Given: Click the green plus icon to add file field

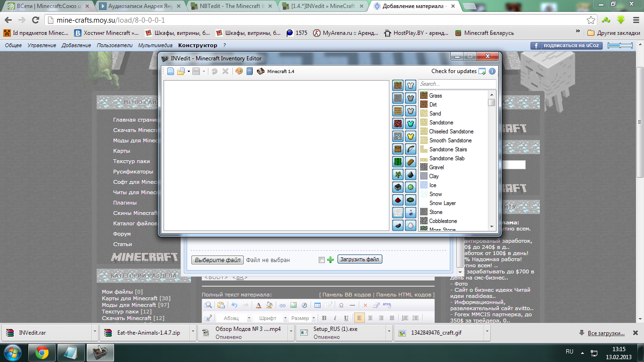Looking at the screenshot, I should pos(330,260).
